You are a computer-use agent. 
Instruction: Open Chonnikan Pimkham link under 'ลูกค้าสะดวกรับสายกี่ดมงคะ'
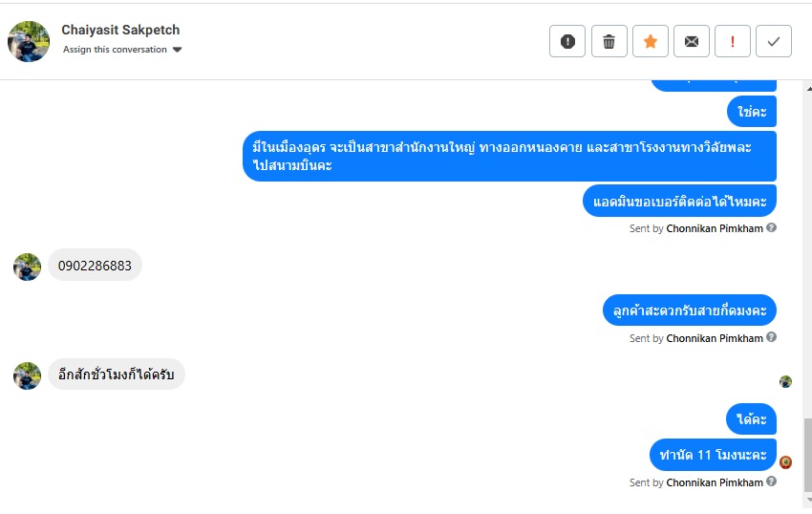pos(715,338)
